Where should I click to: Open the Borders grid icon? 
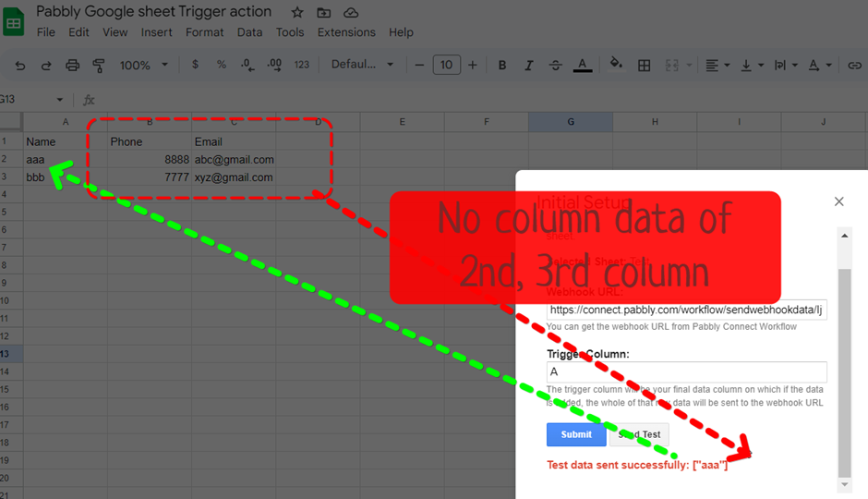coord(644,66)
